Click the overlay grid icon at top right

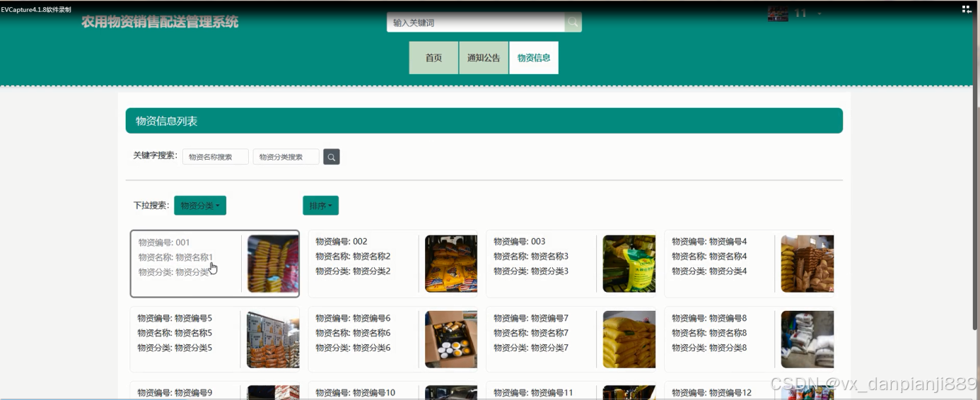point(967,9)
